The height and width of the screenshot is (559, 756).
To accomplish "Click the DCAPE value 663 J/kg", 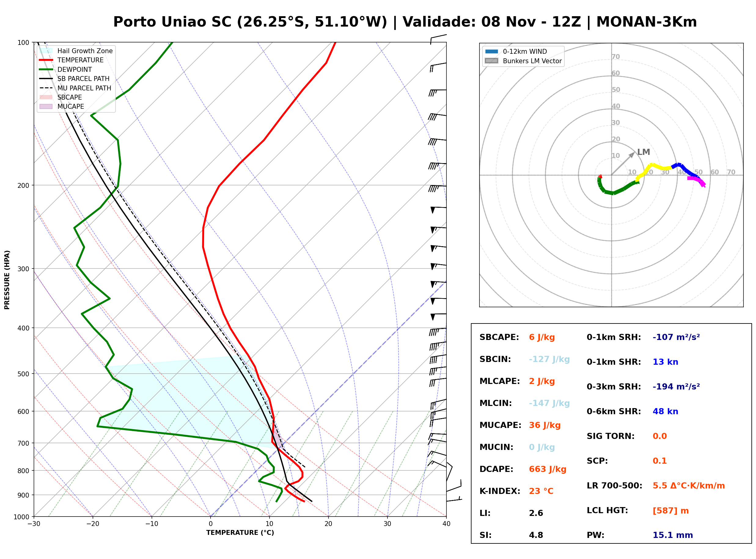I will tap(548, 469).
